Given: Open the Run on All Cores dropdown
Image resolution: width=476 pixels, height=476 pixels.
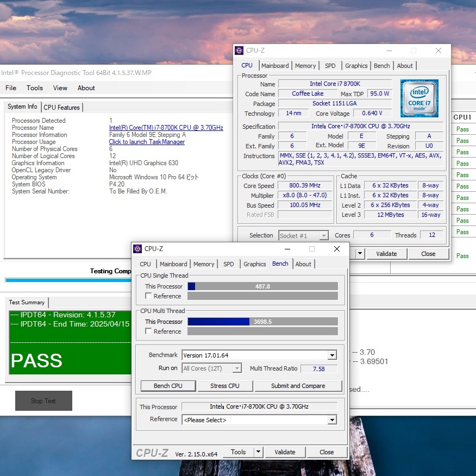Looking at the screenshot, I should [x=237, y=368].
